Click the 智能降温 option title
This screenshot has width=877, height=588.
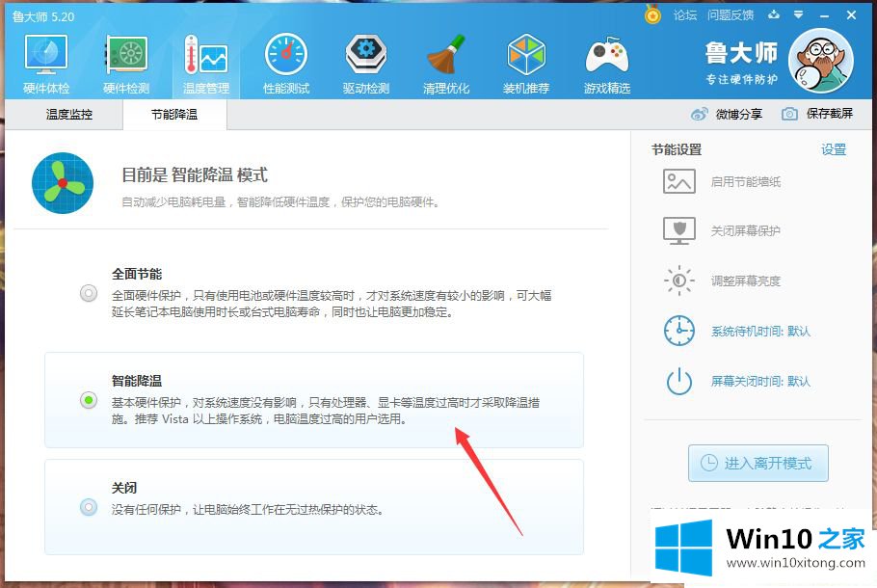tap(137, 381)
